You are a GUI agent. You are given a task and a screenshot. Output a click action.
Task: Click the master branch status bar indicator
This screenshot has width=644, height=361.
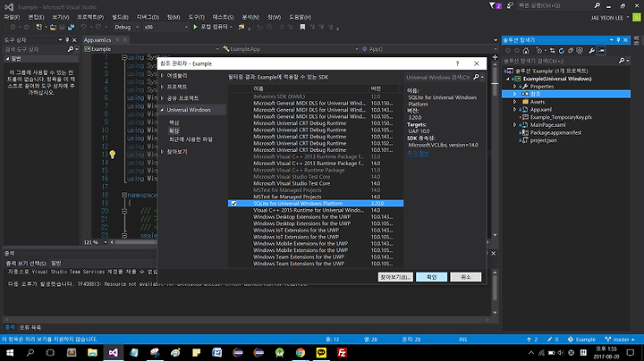click(x=620, y=340)
